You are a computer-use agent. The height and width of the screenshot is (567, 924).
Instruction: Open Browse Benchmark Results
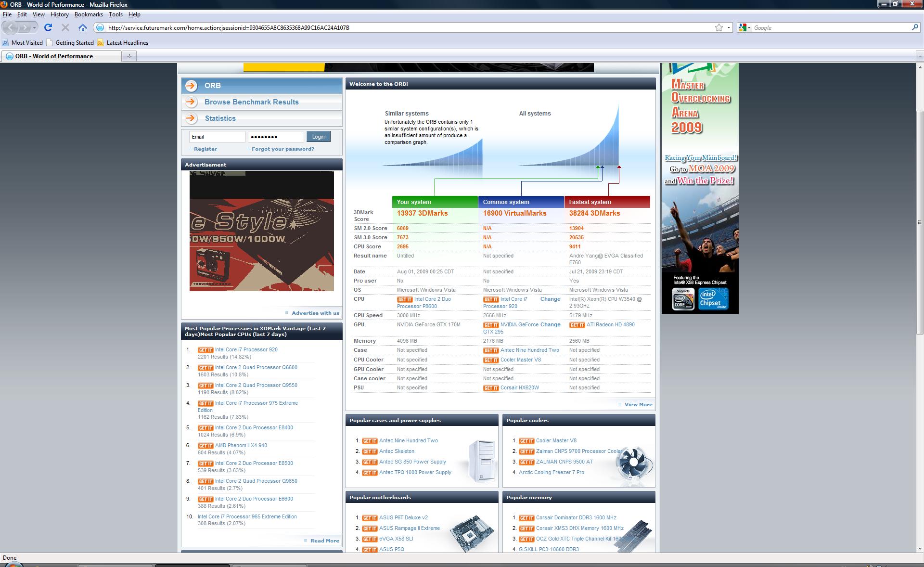pos(251,102)
